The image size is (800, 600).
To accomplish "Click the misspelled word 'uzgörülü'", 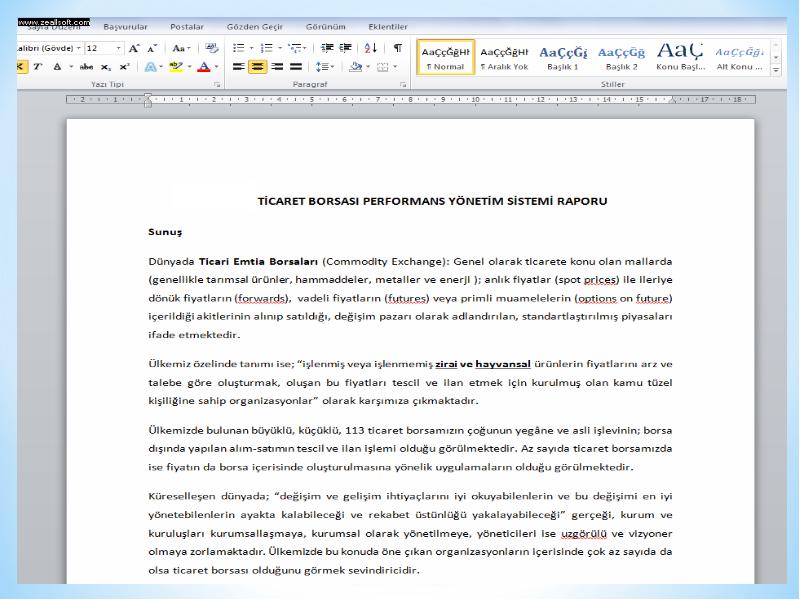I will 584,534.
